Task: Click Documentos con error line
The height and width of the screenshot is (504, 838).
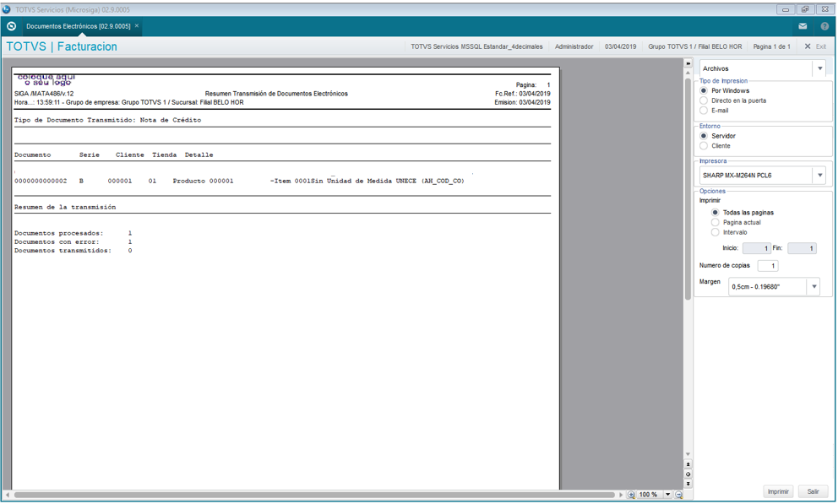Action: (x=73, y=241)
